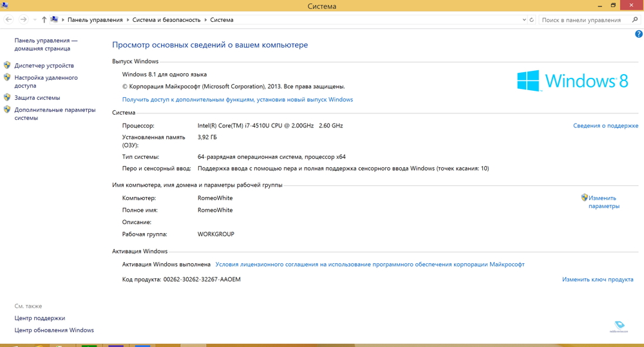Open Диспетчер устройств in sidebar
The width and height of the screenshot is (644, 347).
click(44, 66)
